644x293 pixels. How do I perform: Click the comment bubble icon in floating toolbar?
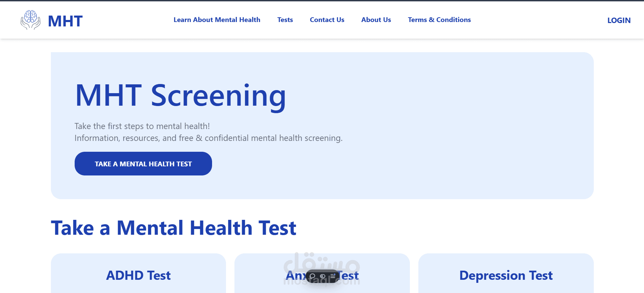tap(313, 276)
